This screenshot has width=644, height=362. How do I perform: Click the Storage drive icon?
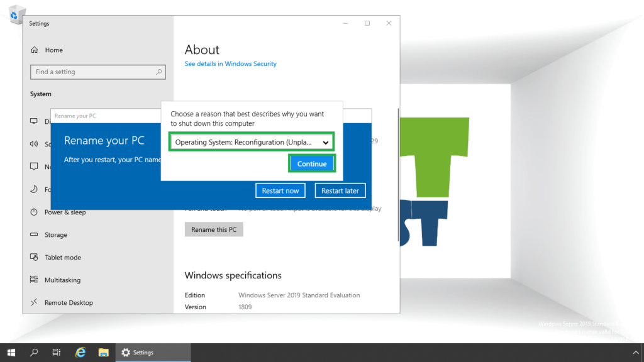[34, 234]
